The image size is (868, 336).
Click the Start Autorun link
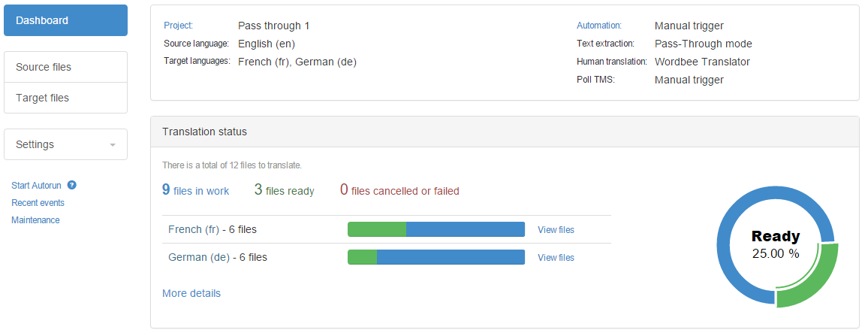38,185
